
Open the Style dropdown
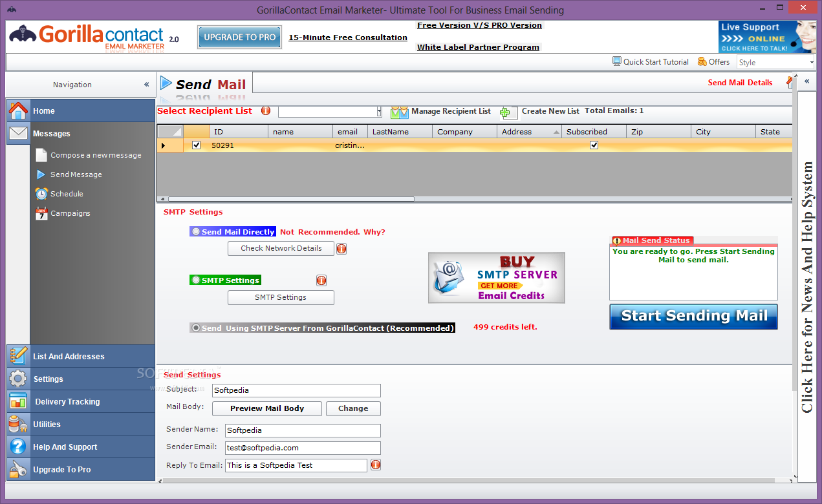point(812,63)
